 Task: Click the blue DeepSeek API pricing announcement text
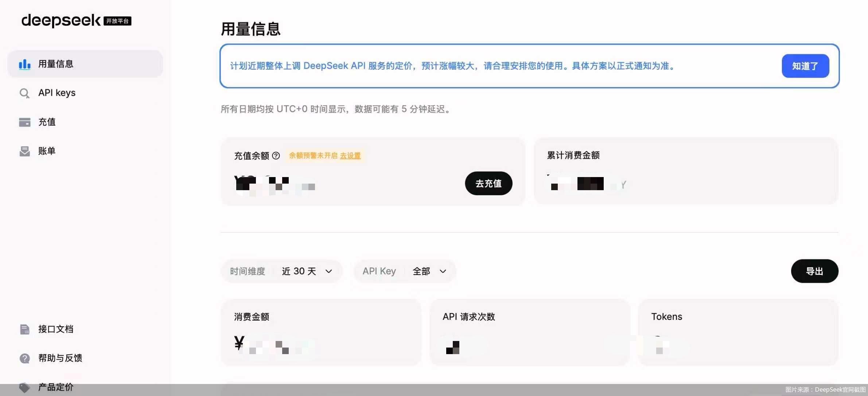454,66
